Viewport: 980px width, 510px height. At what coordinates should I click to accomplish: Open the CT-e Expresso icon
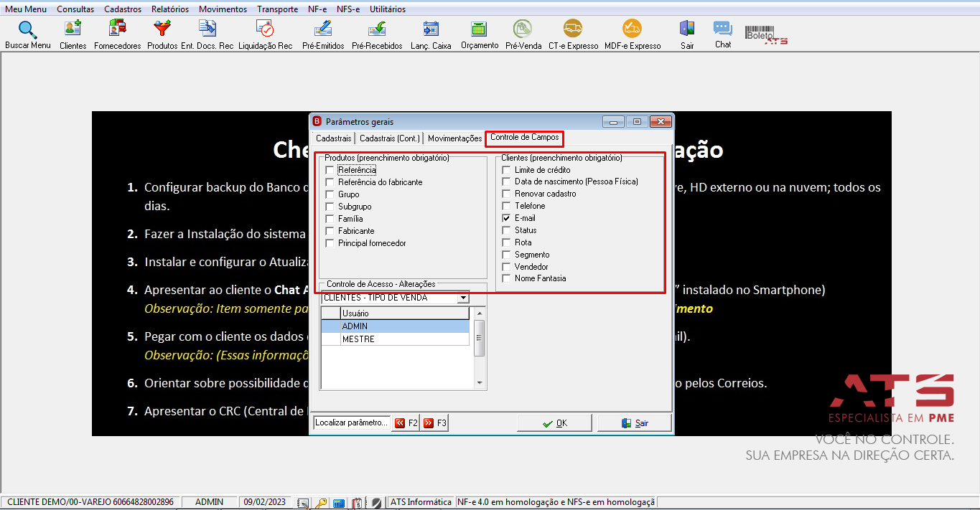tap(573, 29)
